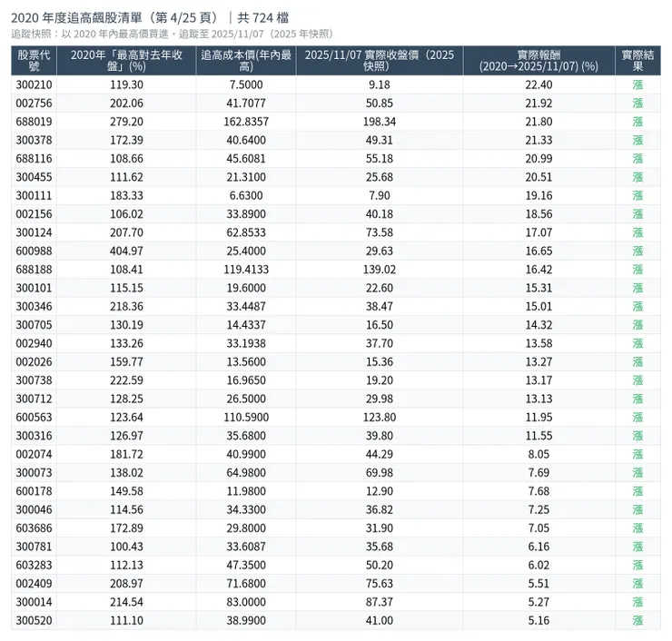The image size is (672, 641).
Task: Select stock code 002940
Action: click(x=34, y=343)
